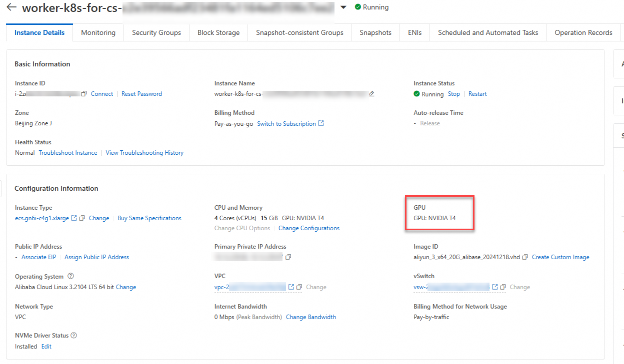The height and width of the screenshot is (364, 624).
Task: Click the Beijing Zone J text
Action: (33, 123)
